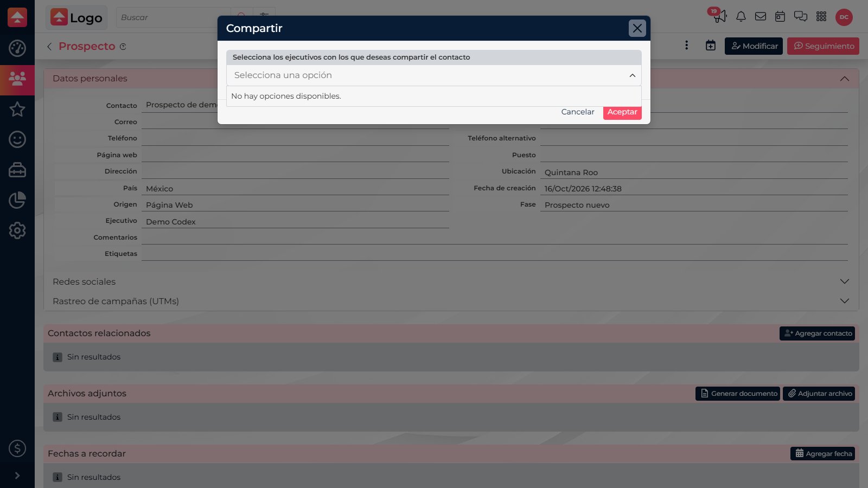This screenshot has height=488, width=868.
Task: Open the three-dot more options menu
Action: click(x=687, y=46)
